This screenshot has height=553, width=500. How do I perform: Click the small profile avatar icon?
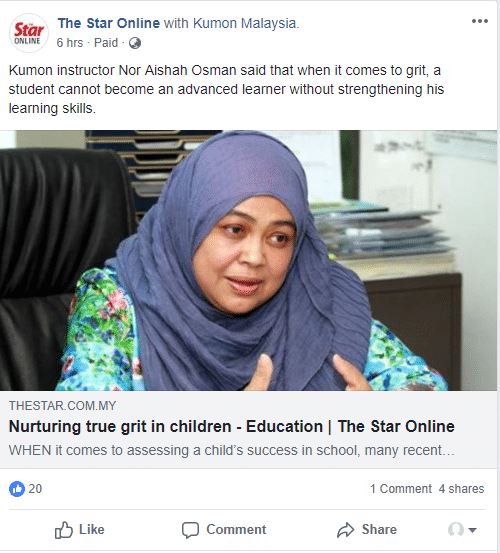[456, 530]
